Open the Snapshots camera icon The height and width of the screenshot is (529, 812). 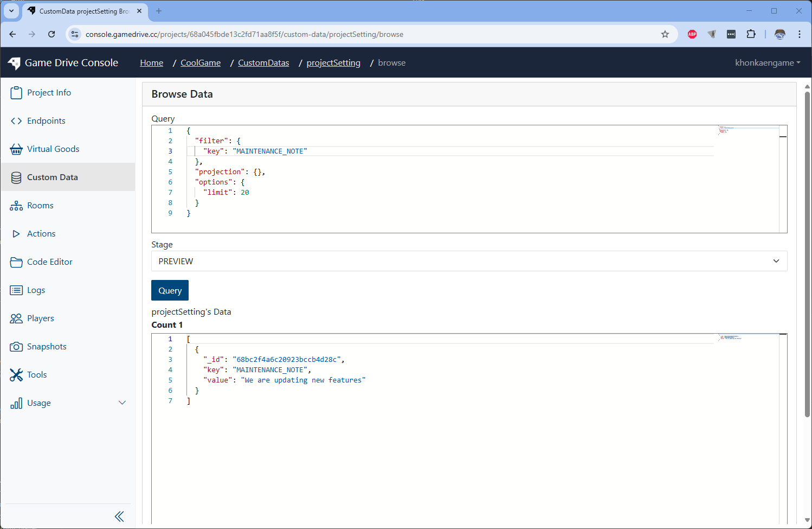pyautogui.click(x=16, y=347)
